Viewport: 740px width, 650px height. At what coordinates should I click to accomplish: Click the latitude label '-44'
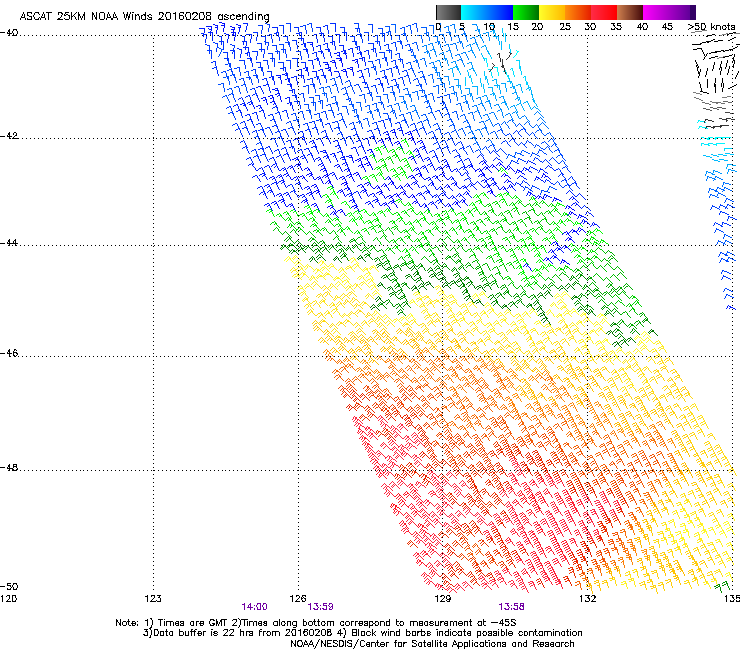coord(9,243)
